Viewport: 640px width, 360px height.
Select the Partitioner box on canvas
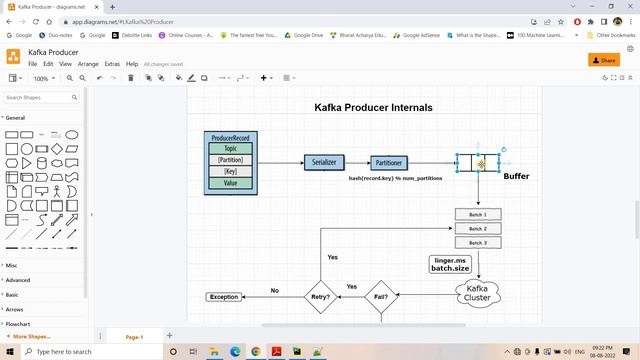pyautogui.click(x=389, y=163)
